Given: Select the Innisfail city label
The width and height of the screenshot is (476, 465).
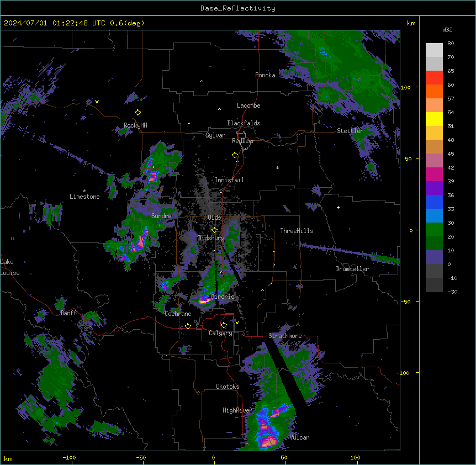Looking at the screenshot, I should [x=229, y=180].
